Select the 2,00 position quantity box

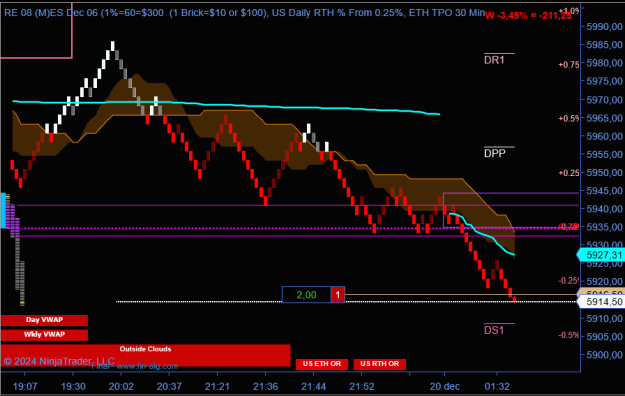click(306, 295)
